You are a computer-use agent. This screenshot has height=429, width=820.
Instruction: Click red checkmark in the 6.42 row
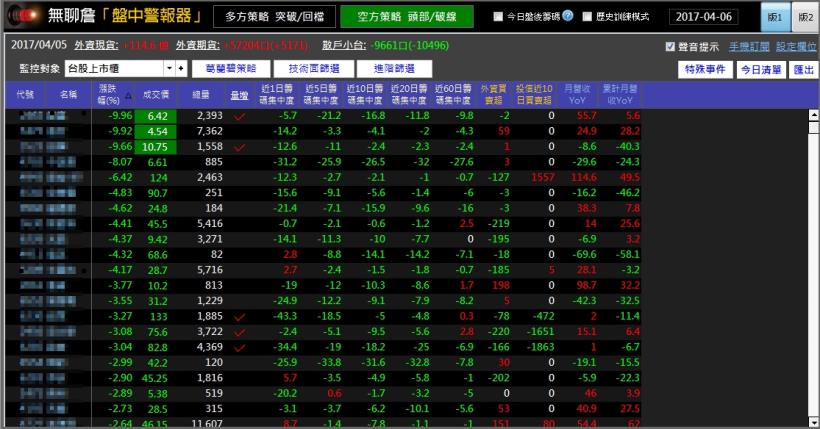coord(240,116)
